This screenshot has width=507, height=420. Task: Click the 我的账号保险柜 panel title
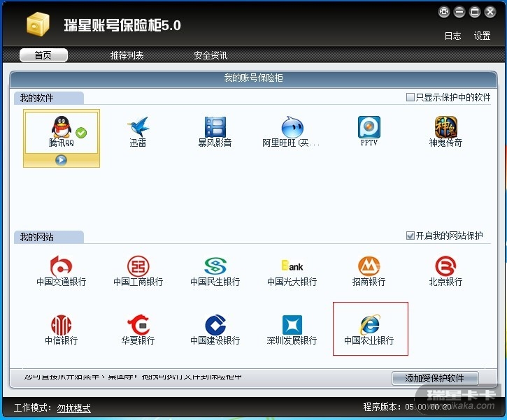pyautogui.click(x=253, y=78)
